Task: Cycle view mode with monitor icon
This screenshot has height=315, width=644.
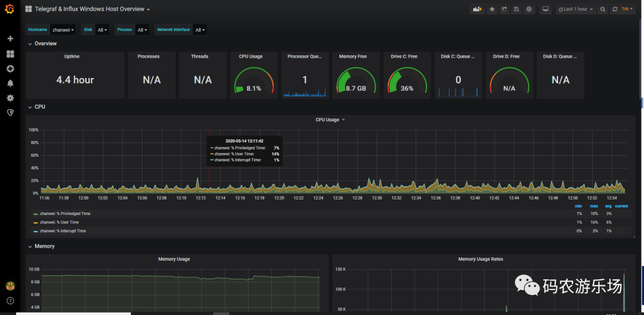Action: 545,9
